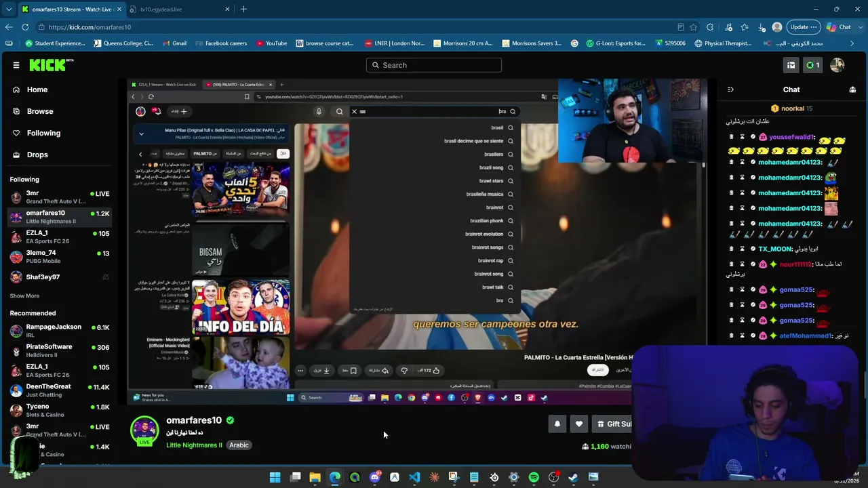Viewport: 868px width, 488px height.
Task: Open the Gmail bookmark
Action: [x=174, y=43]
